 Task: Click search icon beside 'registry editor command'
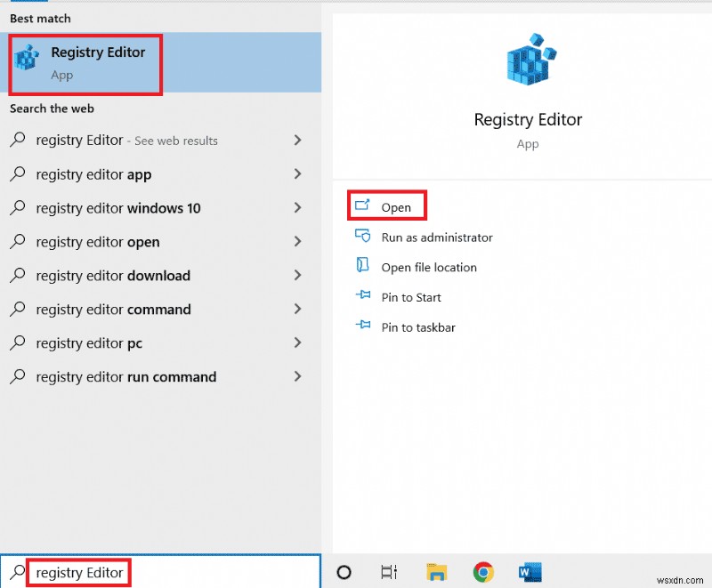coord(17,309)
